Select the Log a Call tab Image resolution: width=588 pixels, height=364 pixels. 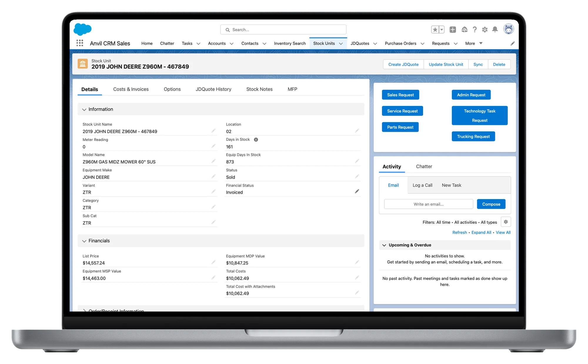coord(422,185)
